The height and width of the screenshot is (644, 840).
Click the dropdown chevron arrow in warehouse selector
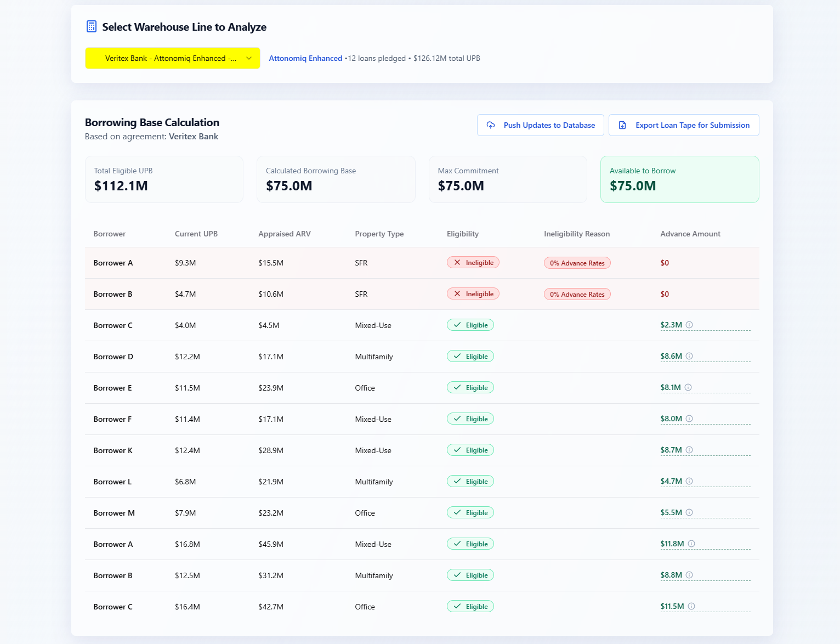tap(249, 58)
